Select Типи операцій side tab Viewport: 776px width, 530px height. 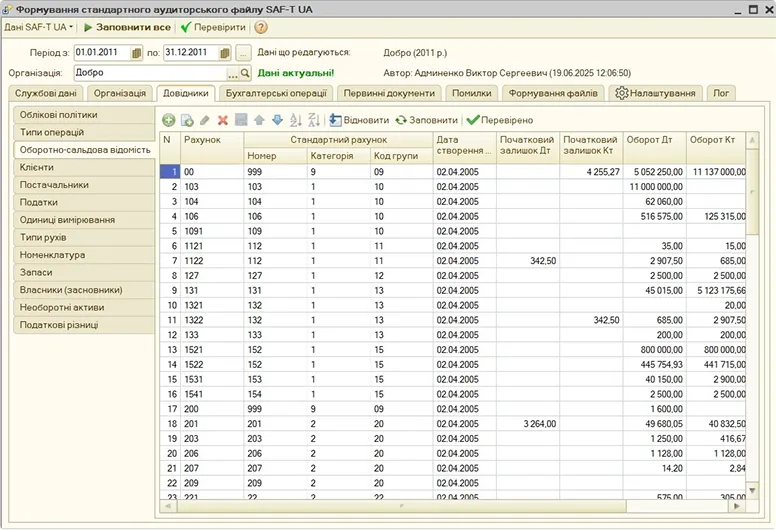[x=84, y=132]
